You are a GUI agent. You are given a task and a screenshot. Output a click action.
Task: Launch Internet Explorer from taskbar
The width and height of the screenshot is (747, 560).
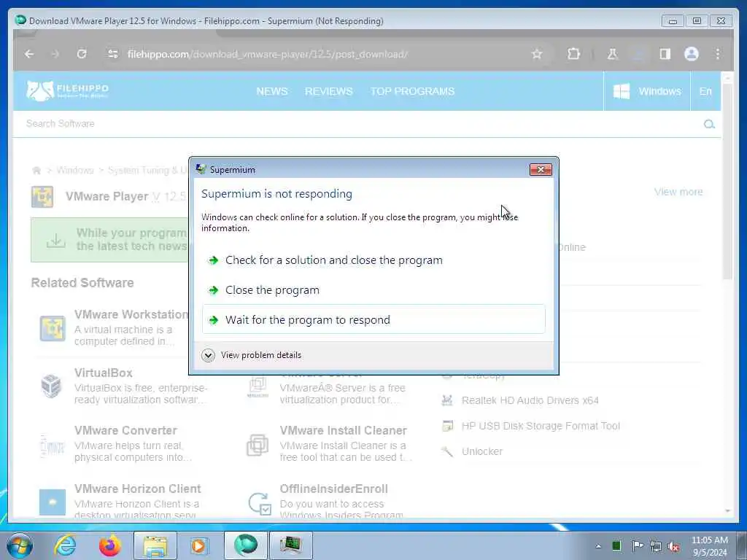pyautogui.click(x=65, y=545)
